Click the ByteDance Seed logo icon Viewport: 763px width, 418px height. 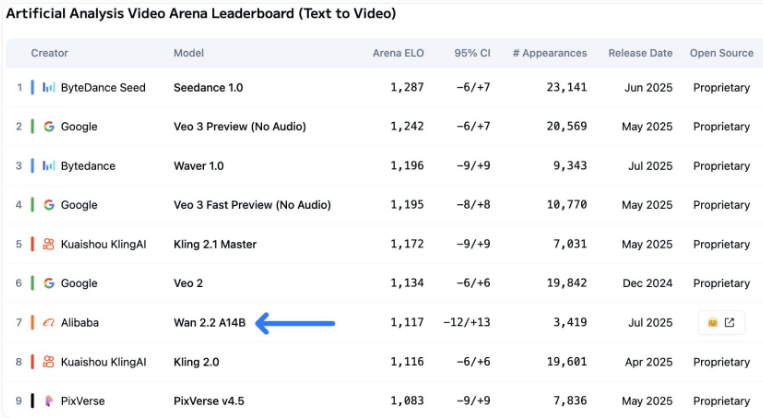(49, 88)
